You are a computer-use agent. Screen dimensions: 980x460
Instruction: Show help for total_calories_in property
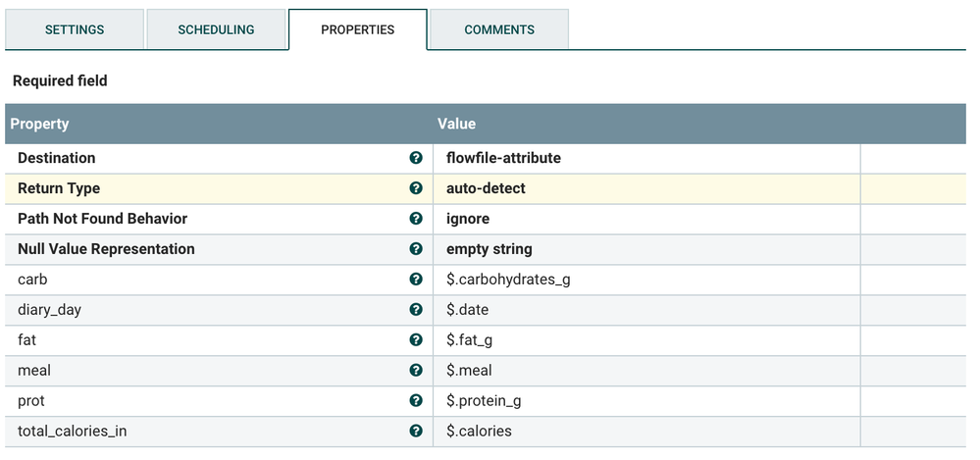tap(416, 432)
